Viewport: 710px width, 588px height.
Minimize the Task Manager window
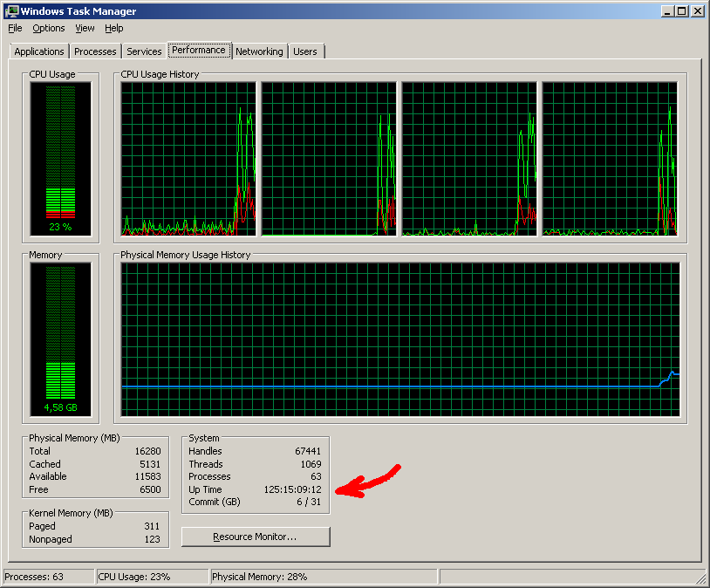point(667,11)
